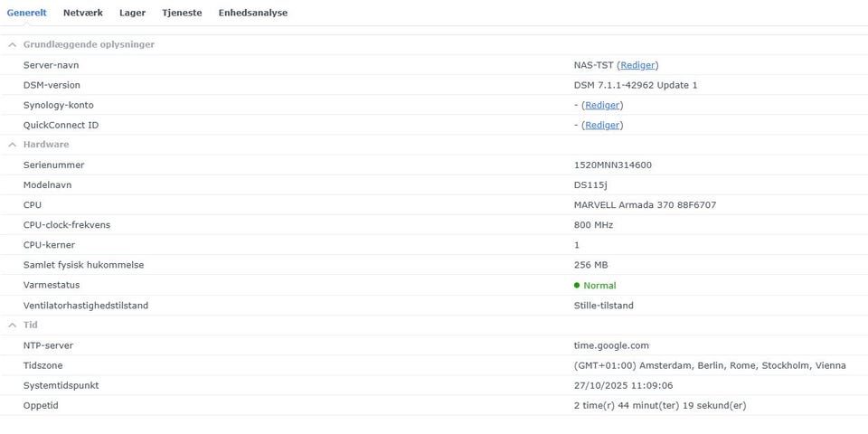Open the Lager tab

coord(132,13)
